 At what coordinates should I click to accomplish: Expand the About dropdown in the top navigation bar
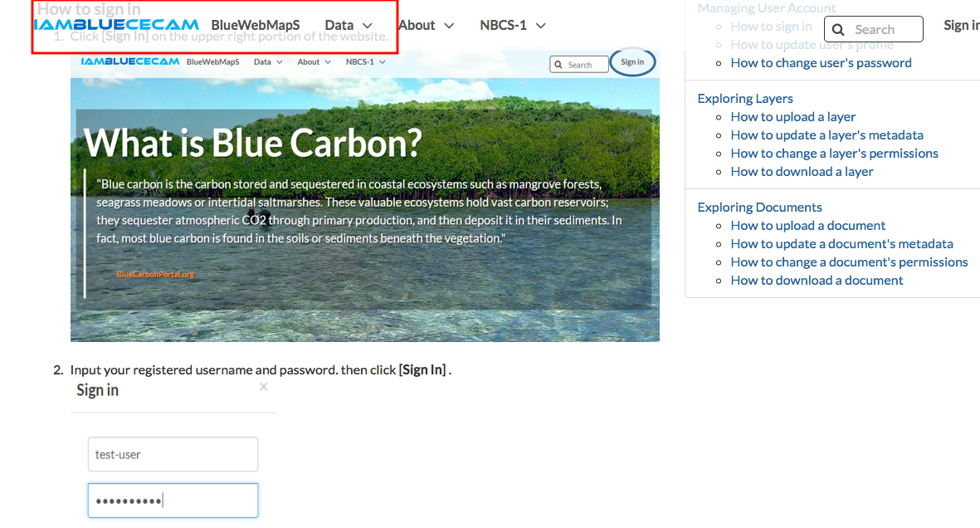pyautogui.click(x=426, y=25)
